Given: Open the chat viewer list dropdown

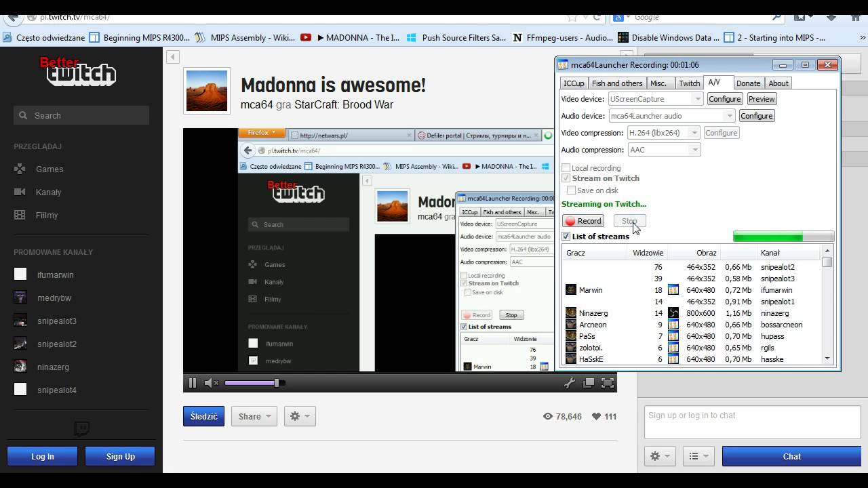Looking at the screenshot, I should pyautogui.click(x=698, y=456).
